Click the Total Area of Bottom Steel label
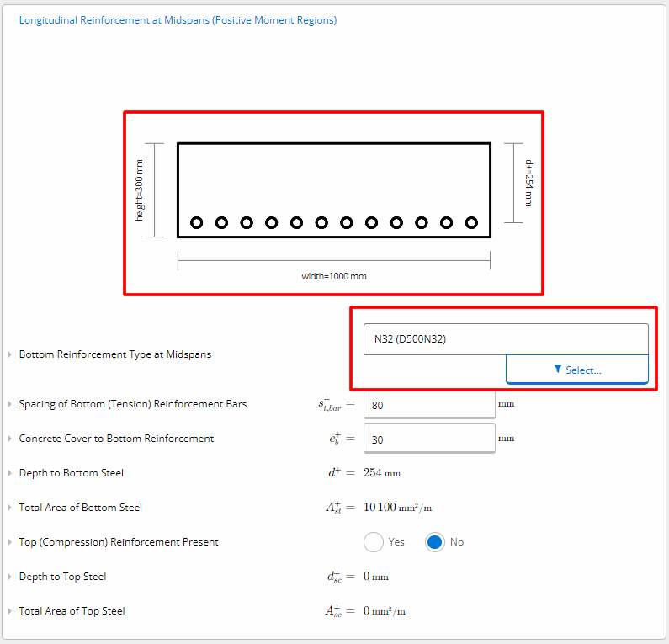Screen dimensions: 669x644 [81, 508]
